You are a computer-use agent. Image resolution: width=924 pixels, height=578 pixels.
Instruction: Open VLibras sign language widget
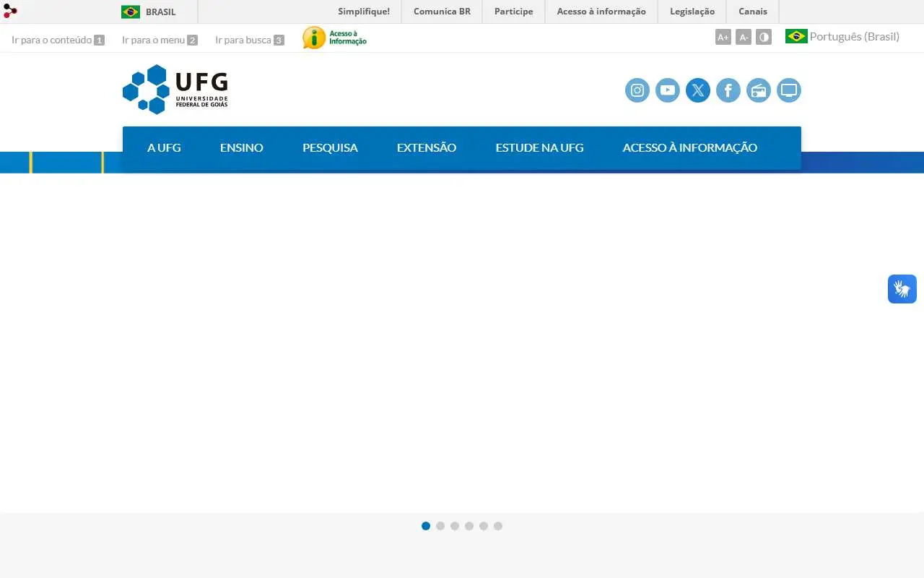coord(902,289)
